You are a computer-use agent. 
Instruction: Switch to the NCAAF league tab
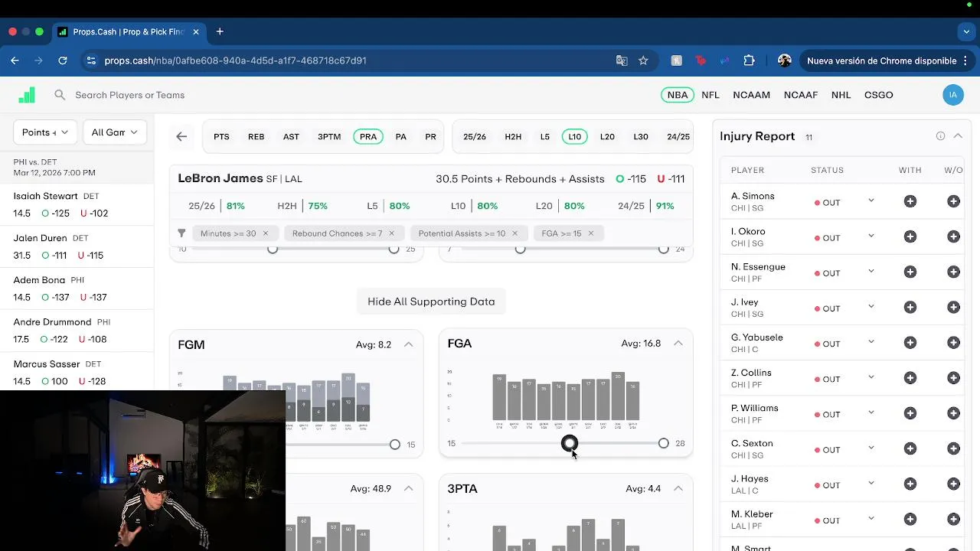801,95
